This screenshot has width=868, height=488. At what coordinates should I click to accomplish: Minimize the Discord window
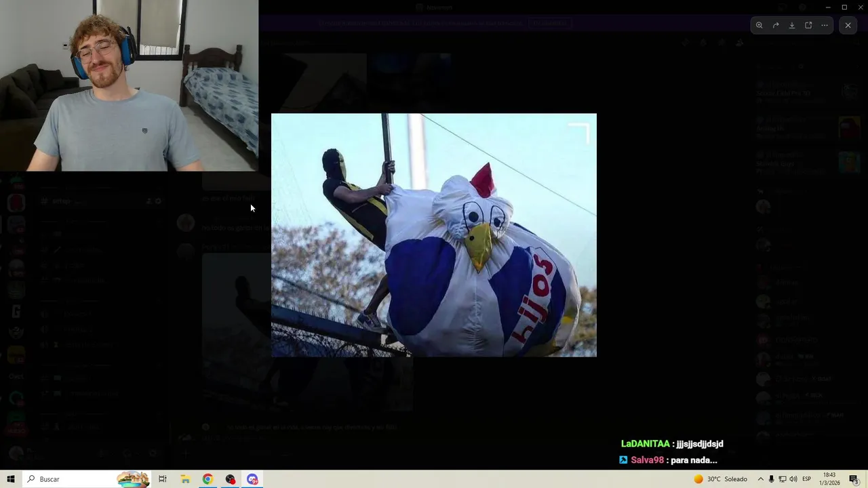click(828, 7)
